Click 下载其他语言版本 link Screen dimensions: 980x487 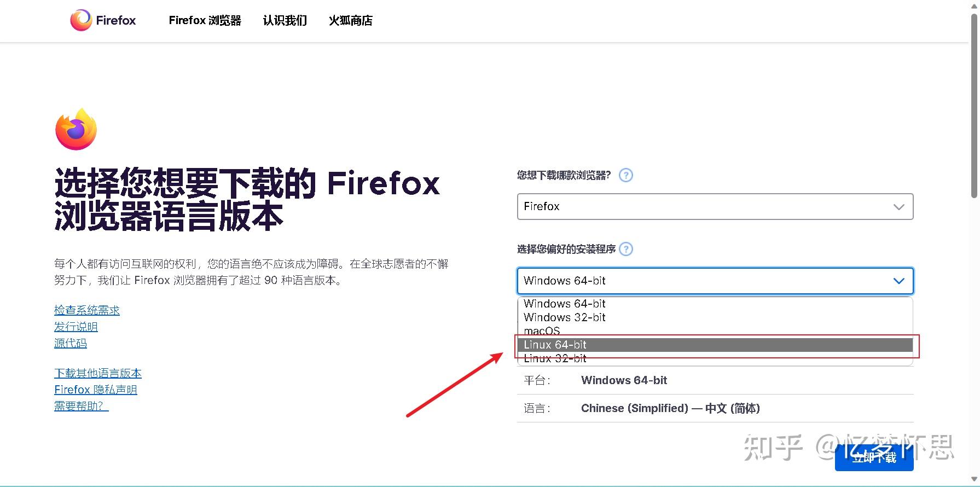(97, 373)
